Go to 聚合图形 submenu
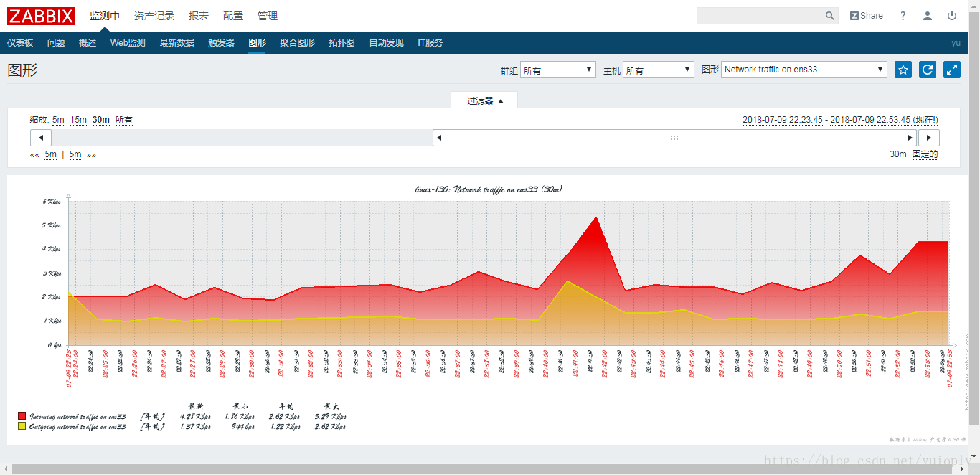Image resolution: width=980 pixels, height=475 pixels. (297, 43)
